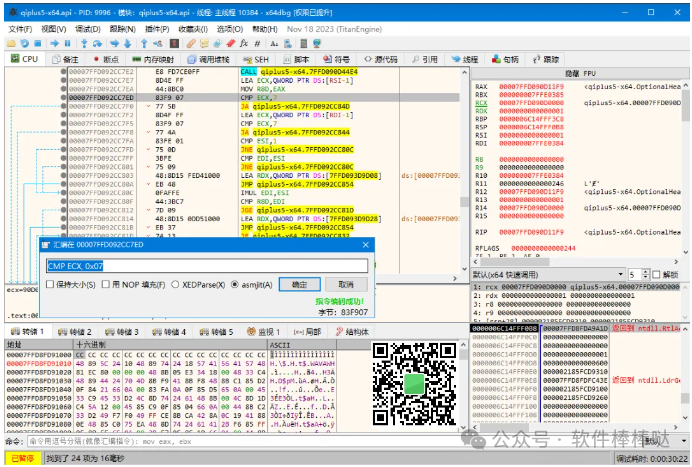692x467 pixels.
Task: Open the calling convention dropdown 默认(x64 快速调用)
Action: [x=549, y=275]
